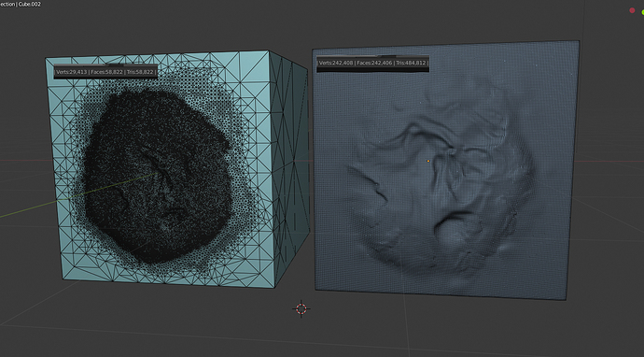Click 'Faces:242,406' in the right stats
Image resolution: width=644 pixels, height=357 pixels.
(x=374, y=63)
